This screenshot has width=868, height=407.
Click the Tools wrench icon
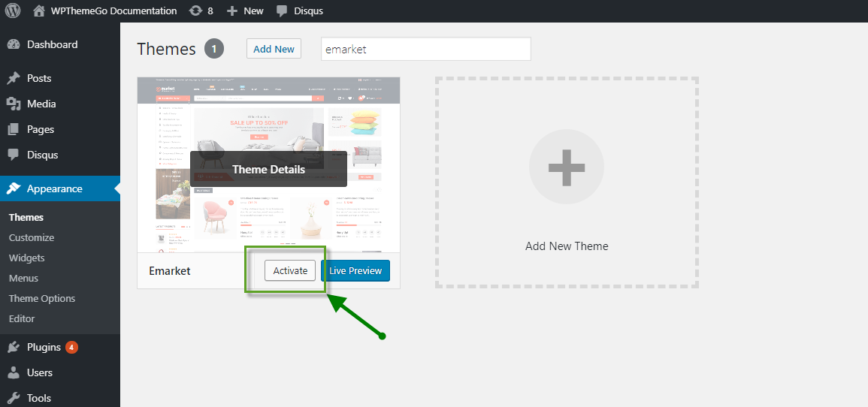[14, 398]
